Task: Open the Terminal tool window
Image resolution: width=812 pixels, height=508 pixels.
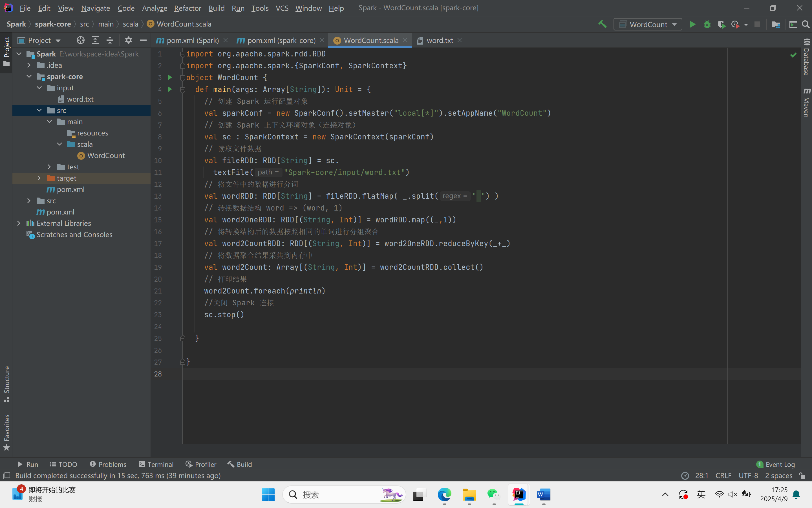Action: coord(156,464)
